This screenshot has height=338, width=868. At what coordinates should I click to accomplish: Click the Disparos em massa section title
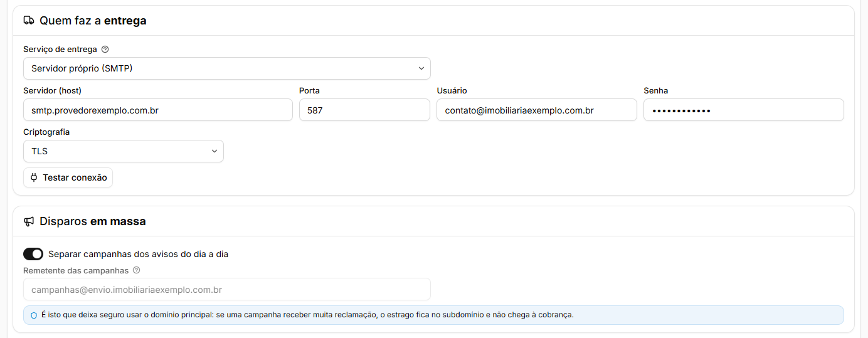(93, 221)
